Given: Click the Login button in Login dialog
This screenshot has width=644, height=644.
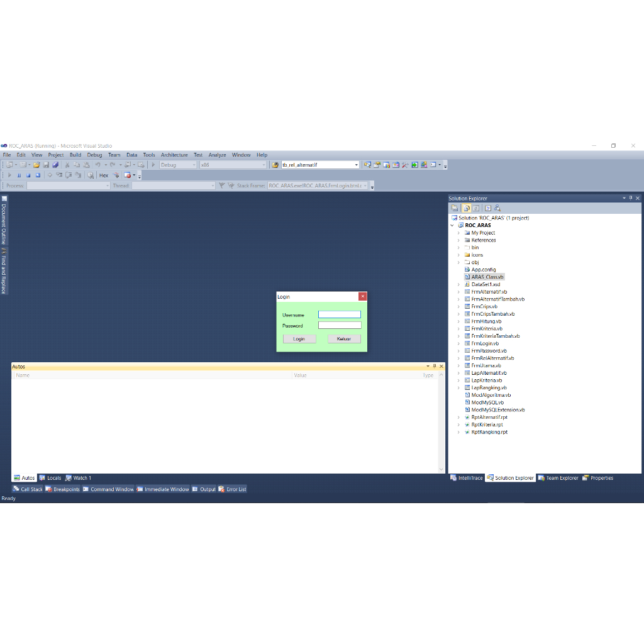Looking at the screenshot, I should click(x=299, y=339).
